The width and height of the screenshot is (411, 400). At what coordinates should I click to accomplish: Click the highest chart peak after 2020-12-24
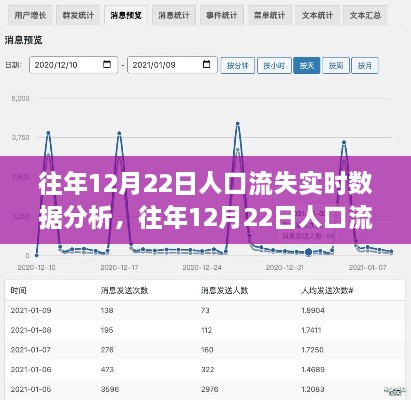[x=238, y=124]
